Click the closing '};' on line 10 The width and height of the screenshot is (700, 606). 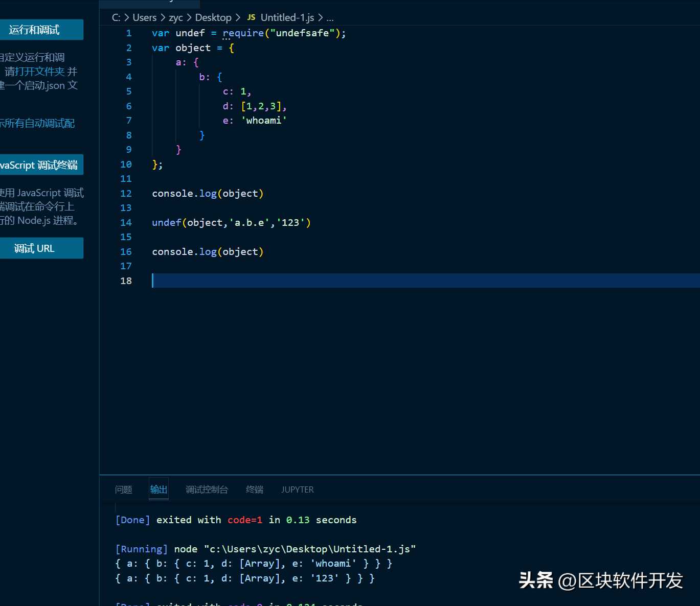[x=157, y=165]
